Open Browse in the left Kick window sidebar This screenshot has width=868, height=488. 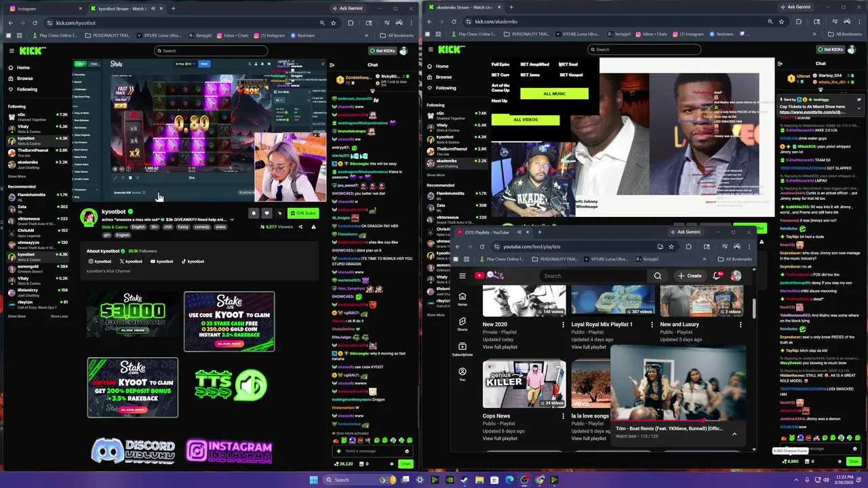coord(20,79)
